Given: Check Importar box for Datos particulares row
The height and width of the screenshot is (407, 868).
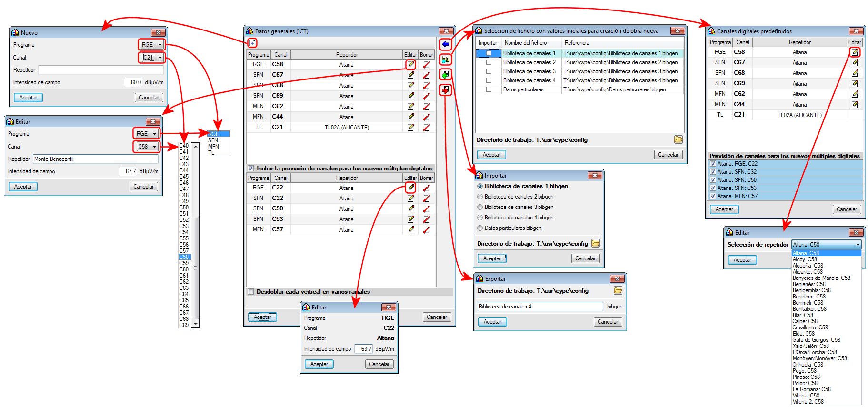Looking at the screenshot, I should [x=489, y=89].
